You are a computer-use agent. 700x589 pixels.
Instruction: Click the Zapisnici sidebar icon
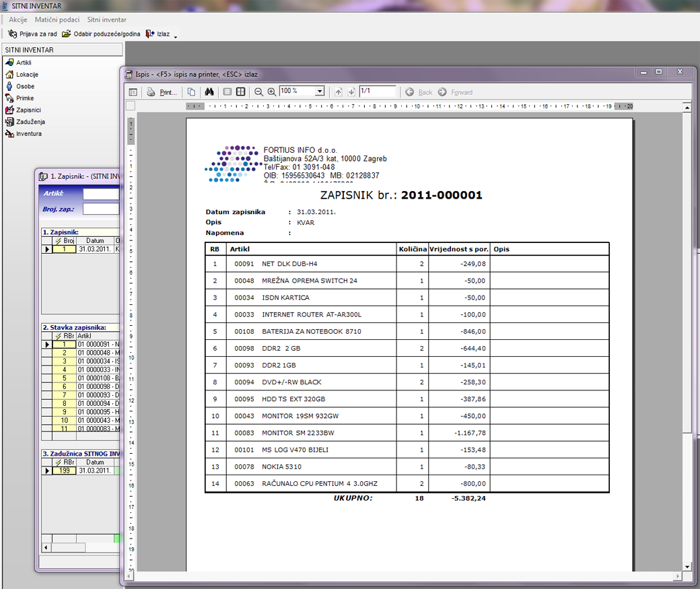pyautogui.click(x=9, y=110)
